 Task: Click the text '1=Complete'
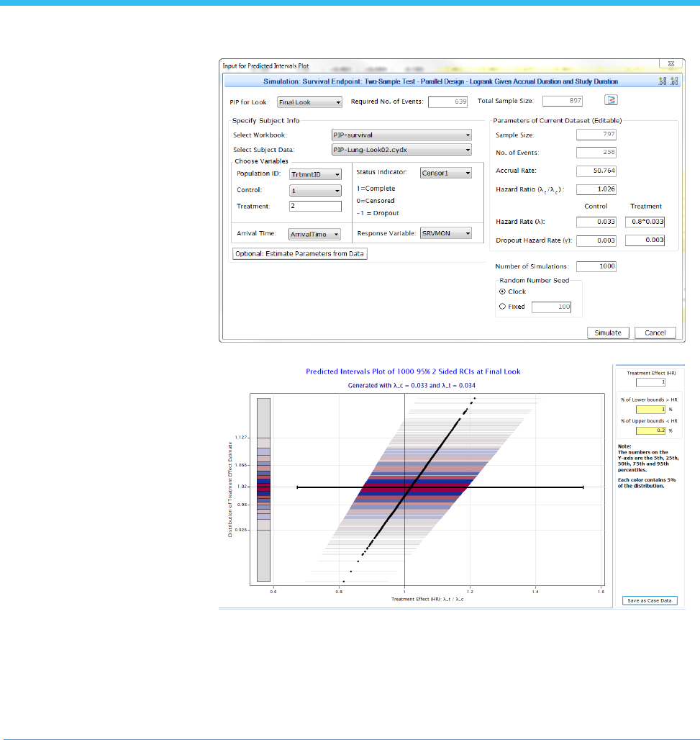[376, 189]
